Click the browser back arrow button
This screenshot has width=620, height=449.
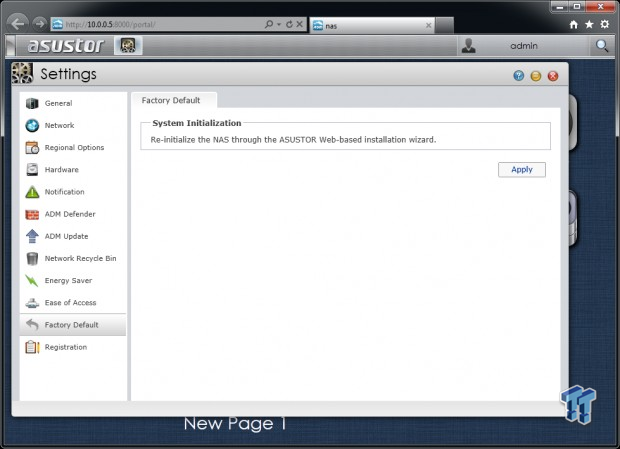17,24
